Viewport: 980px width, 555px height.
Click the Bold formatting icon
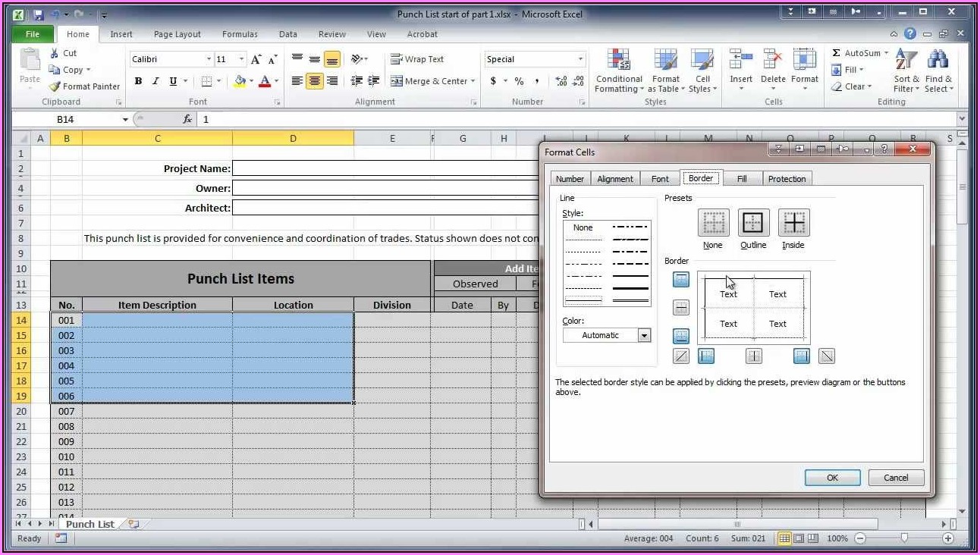138,81
